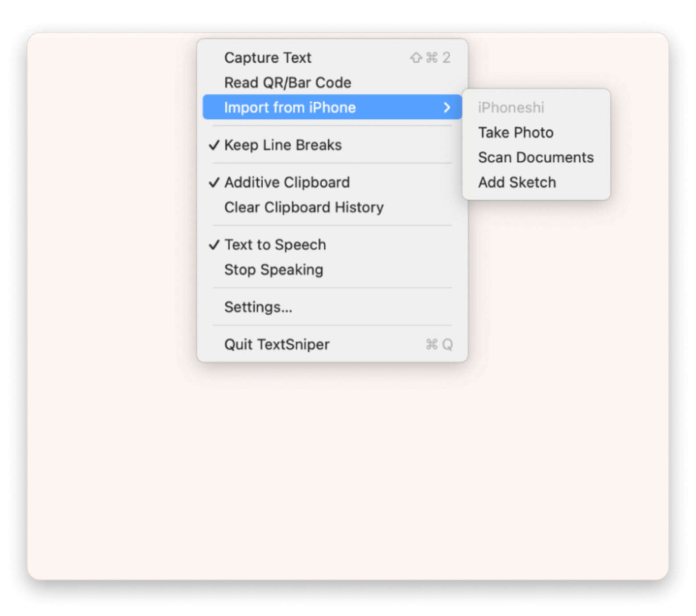Click the checkmark beside Text to Speech
Screen dimensions: 696x616
click(214, 245)
